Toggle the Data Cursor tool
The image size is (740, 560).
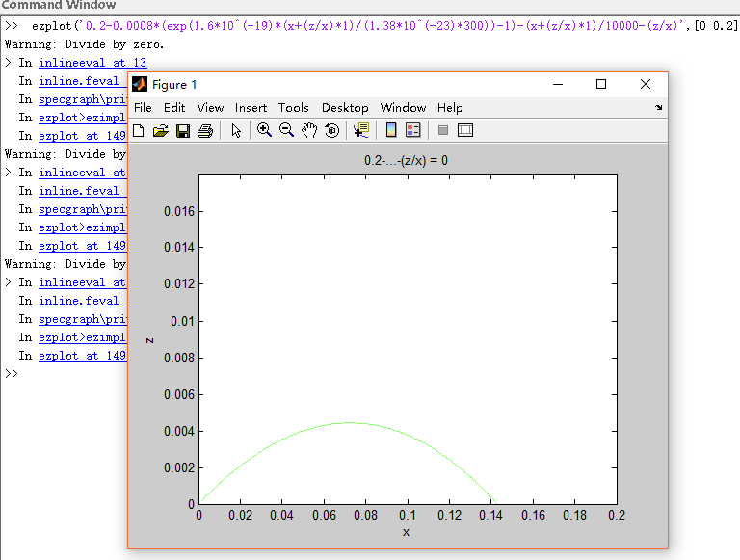pos(361,130)
